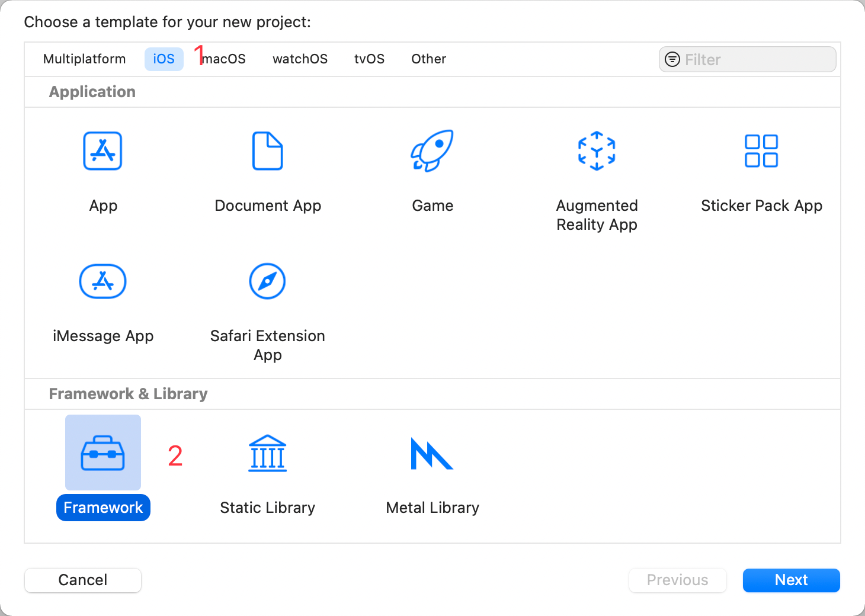Select the Framework toolbox icon
Viewport: 865px width, 616px height.
(102, 453)
